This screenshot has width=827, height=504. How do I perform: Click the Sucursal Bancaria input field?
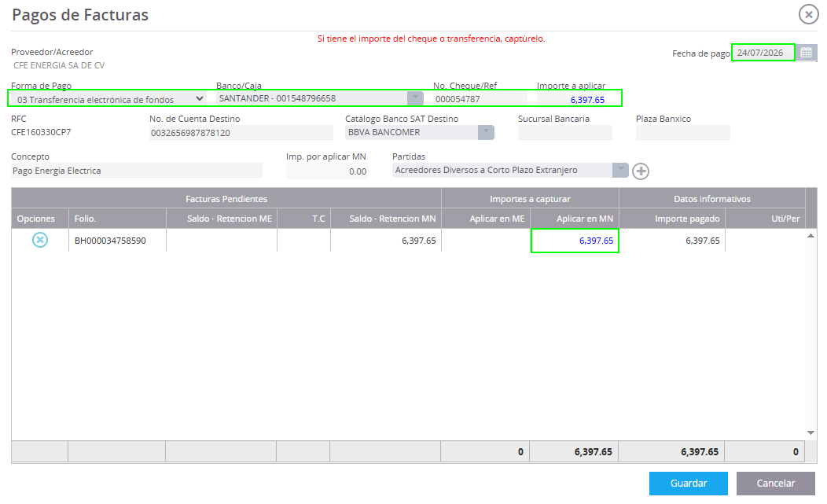click(565, 132)
